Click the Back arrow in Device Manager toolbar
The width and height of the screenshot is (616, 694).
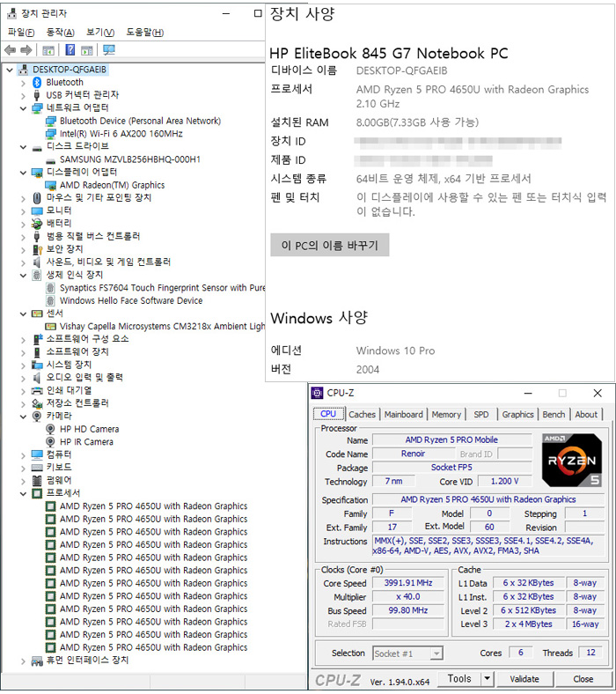(x=10, y=50)
